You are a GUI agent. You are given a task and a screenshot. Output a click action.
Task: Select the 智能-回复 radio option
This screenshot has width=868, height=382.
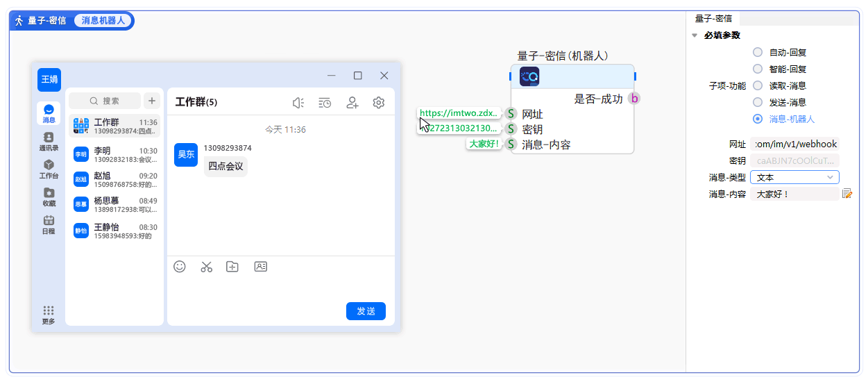tap(758, 69)
